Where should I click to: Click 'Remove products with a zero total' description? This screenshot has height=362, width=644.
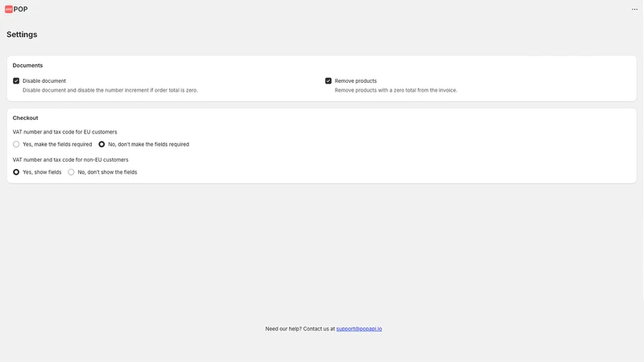pyautogui.click(x=396, y=90)
